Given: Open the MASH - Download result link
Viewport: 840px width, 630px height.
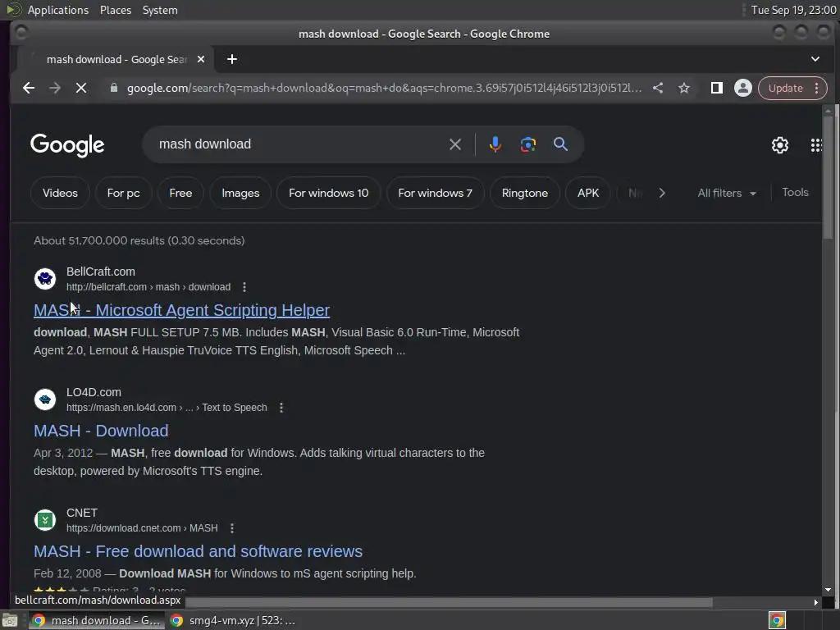Looking at the screenshot, I should pos(101,431).
